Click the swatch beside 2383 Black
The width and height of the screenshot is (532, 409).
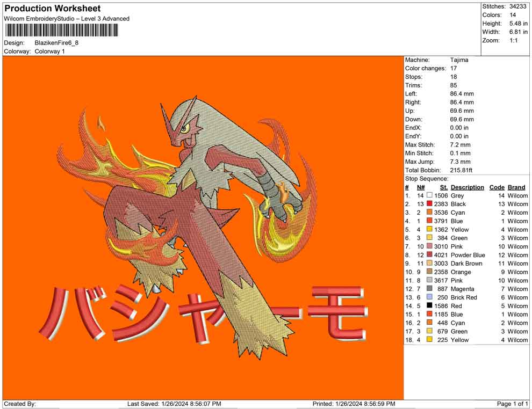coord(429,203)
